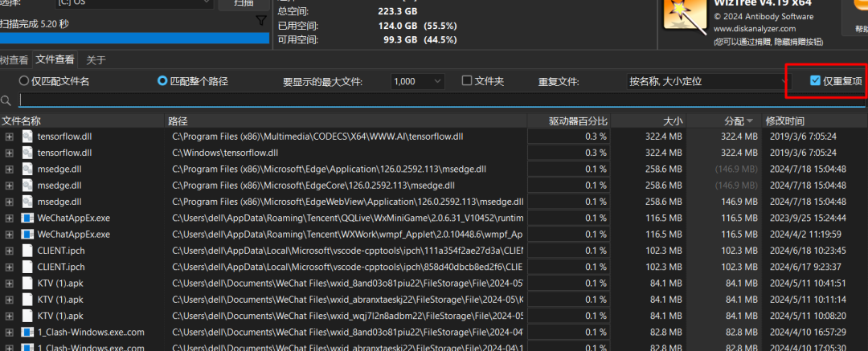This screenshot has height=351, width=868.
Task: Click the 322.4 MB size in the CODECS tensorflow row
Action: click(664, 137)
